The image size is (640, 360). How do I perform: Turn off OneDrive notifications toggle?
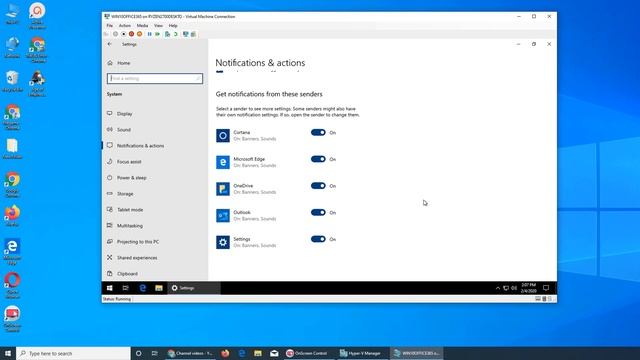coord(318,186)
